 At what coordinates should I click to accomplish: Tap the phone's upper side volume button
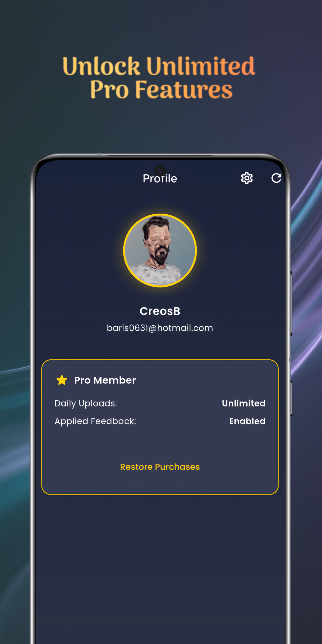[291, 303]
